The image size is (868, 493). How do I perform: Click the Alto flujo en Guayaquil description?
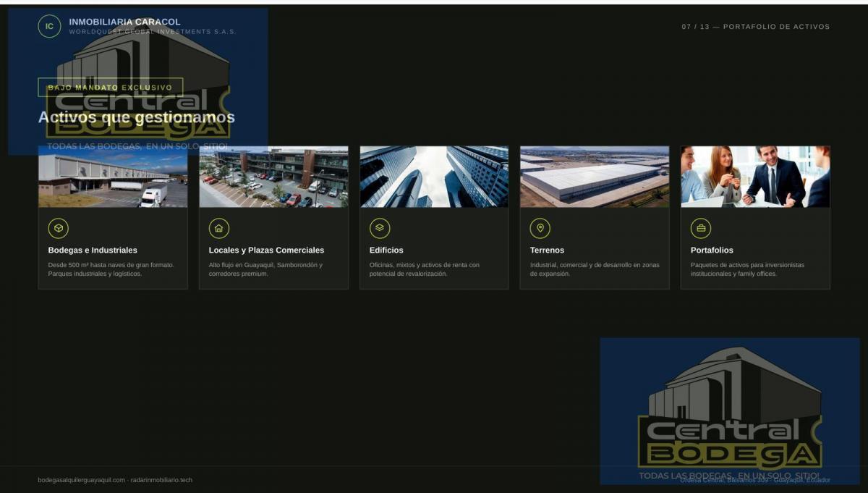pos(265,269)
